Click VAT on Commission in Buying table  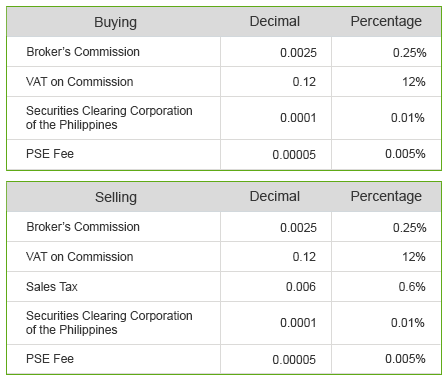coord(79,82)
